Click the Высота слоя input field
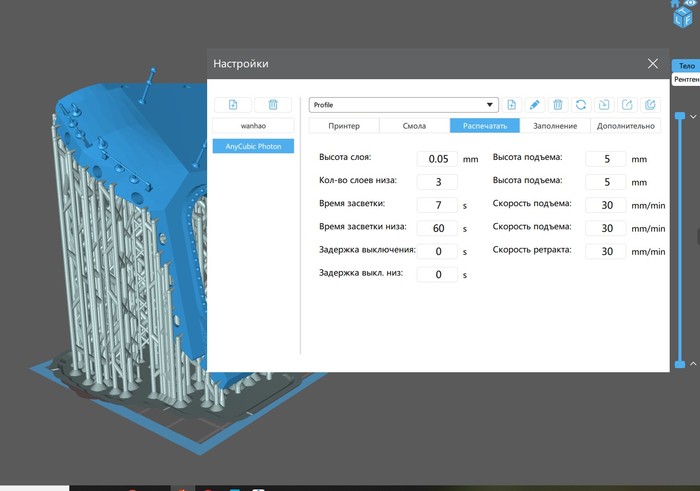The height and width of the screenshot is (491, 700). pyautogui.click(x=437, y=159)
